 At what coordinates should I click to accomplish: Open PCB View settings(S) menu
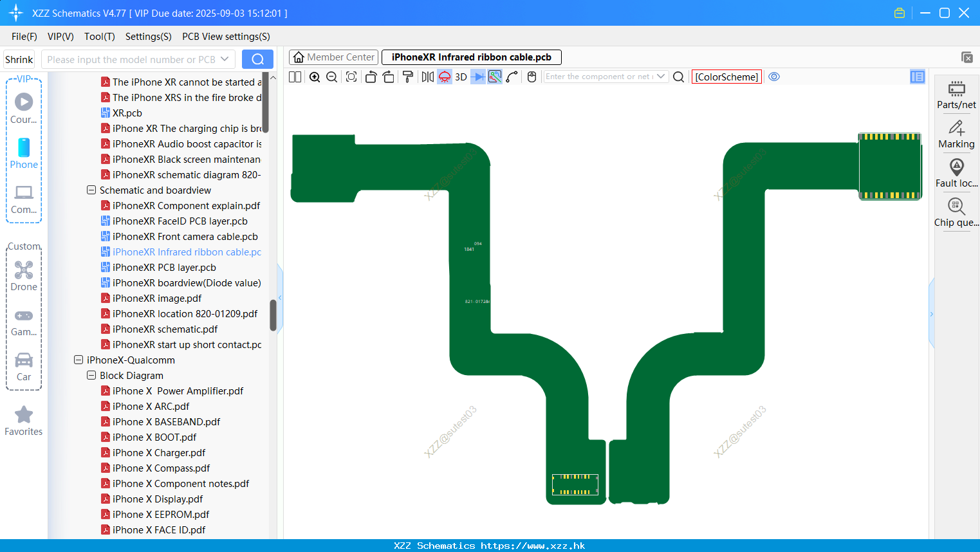pos(226,37)
